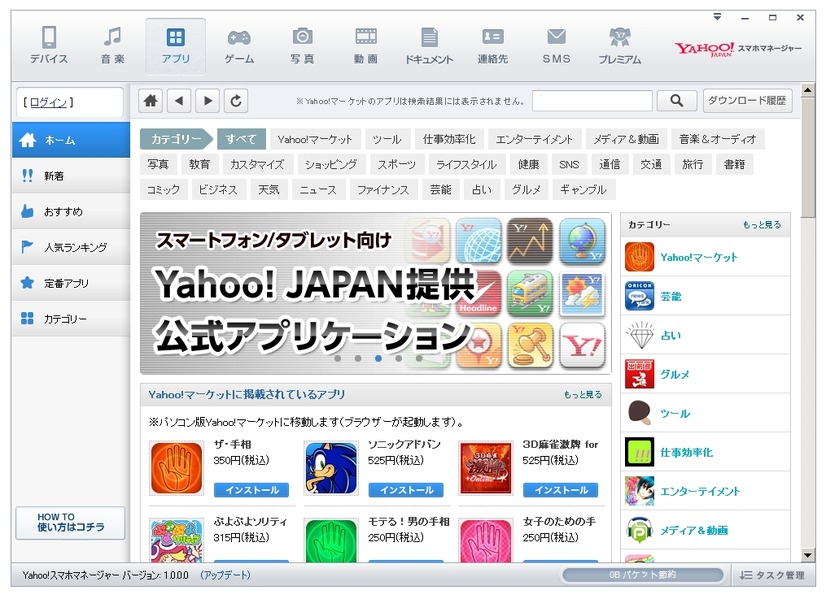Select the すべて category filter
The height and width of the screenshot is (599, 826).
pos(241,139)
